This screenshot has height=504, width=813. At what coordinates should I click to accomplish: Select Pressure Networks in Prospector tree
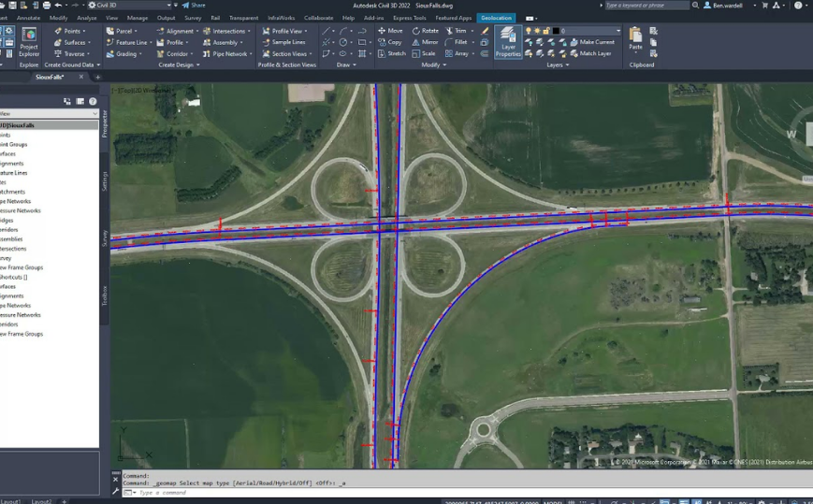click(21, 210)
